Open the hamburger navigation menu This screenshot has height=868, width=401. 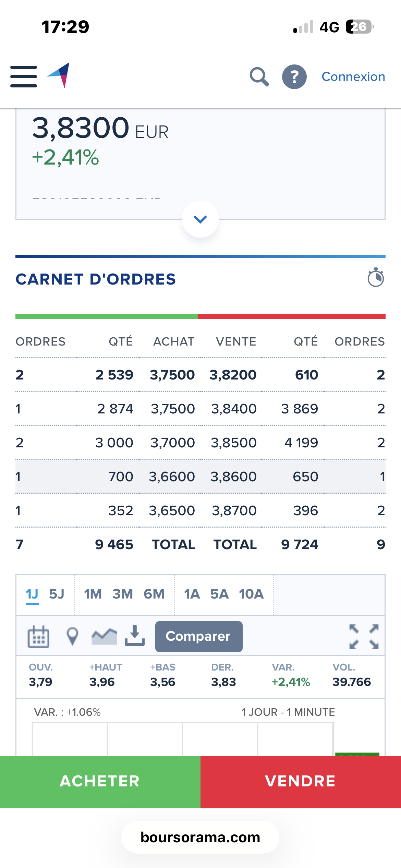24,76
